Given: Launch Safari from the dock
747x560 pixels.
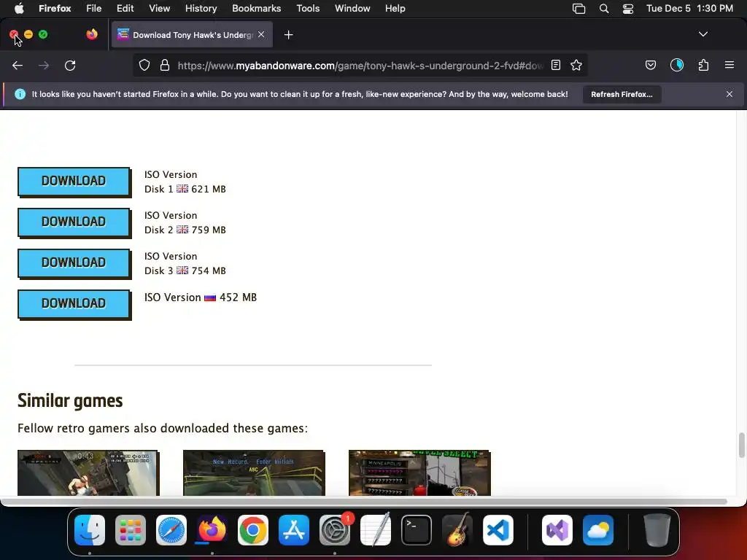Looking at the screenshot, I should tap(171, 530).
